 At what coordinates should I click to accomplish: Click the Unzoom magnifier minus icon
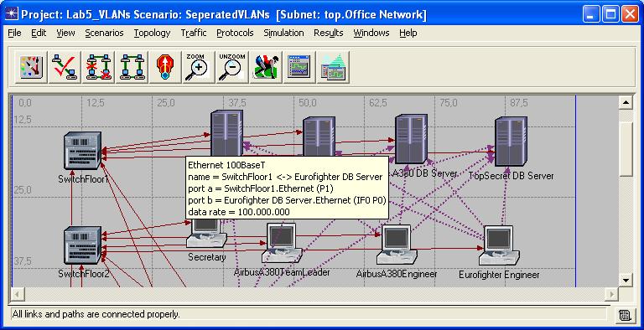click(x=232, y=67)
